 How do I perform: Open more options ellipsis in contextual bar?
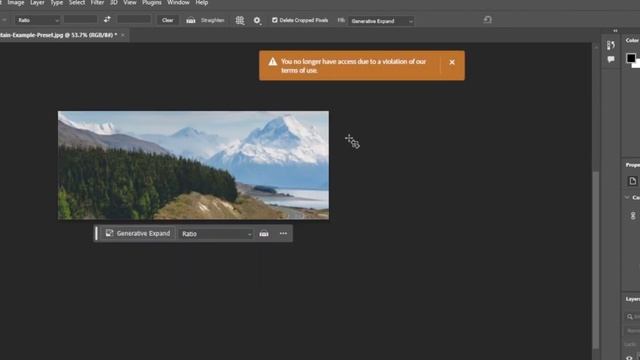pos(283,233)
